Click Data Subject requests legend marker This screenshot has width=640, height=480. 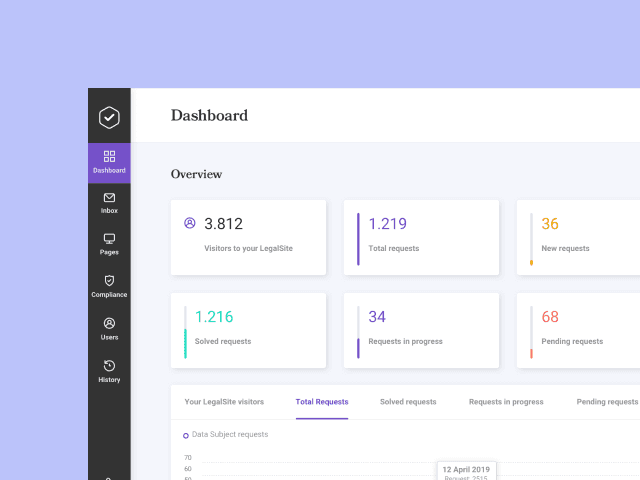(186, 436)
